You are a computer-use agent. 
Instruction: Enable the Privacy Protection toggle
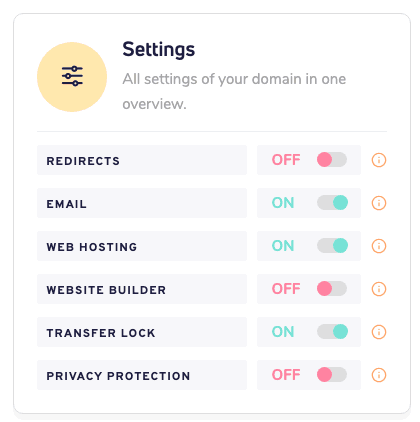click(x=332, y=375)
